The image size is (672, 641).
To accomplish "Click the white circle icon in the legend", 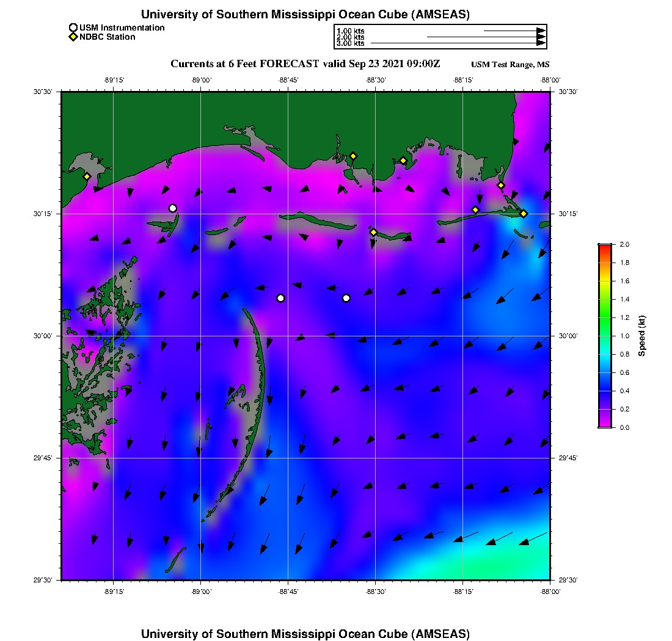I will point(73,27).
